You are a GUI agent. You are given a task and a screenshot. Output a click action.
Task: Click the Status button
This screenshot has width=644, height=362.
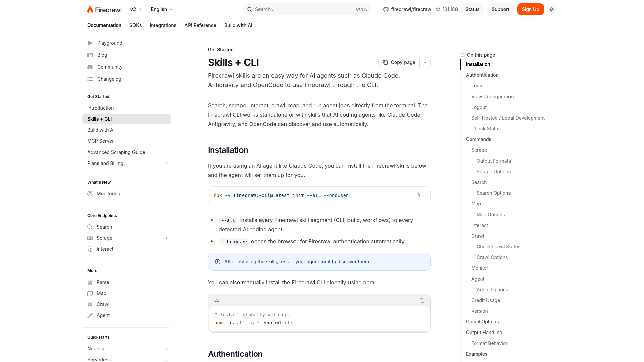472,9
